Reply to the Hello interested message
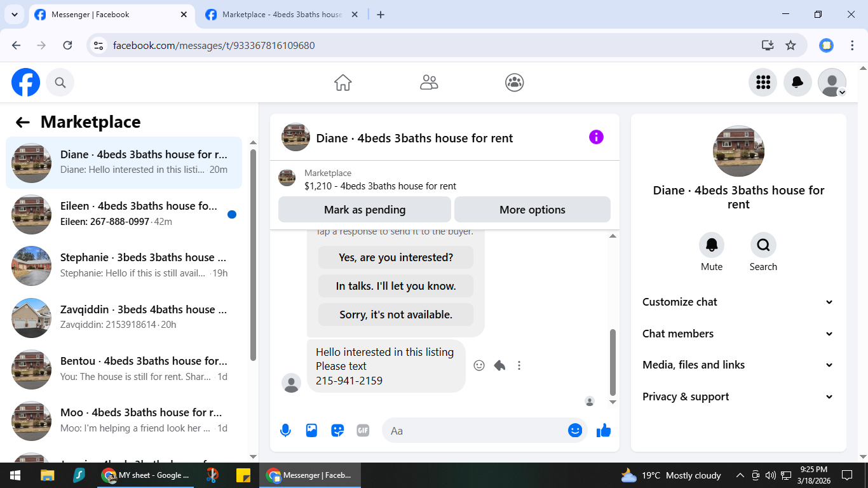The image size is (868, 488). point(499,365)
